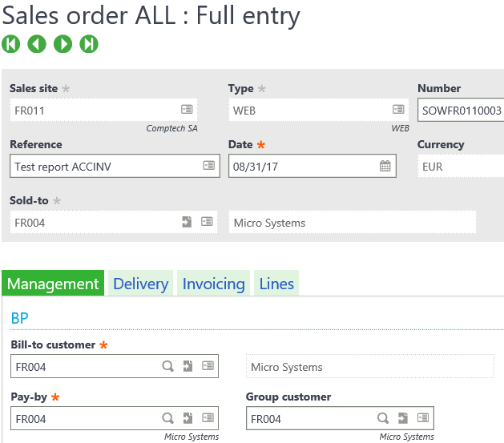Click the selection icon in Group customer field
This screenshot has width=504, height=443.
click(x=422, y=418)
